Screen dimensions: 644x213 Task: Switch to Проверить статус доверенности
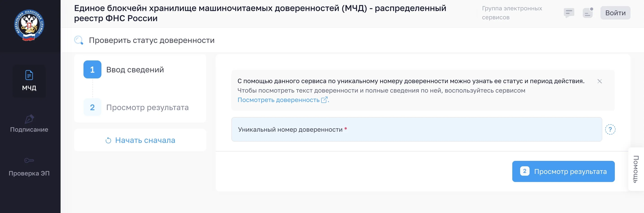[x=151, y=40]
